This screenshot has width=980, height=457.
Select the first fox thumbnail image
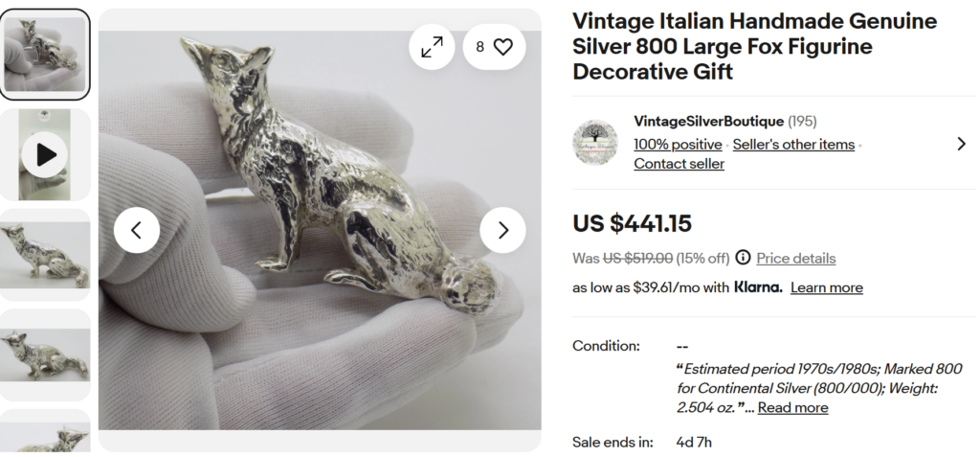tap(45, 54)
